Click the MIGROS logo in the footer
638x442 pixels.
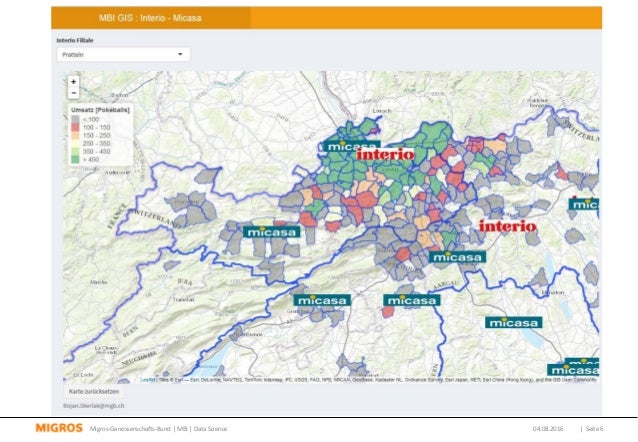click(59, 428)
